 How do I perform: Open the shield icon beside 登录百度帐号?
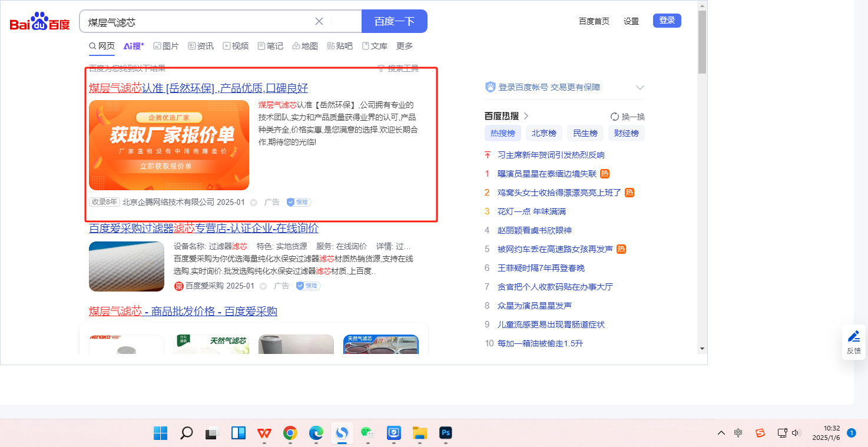[x=490, y=87]
